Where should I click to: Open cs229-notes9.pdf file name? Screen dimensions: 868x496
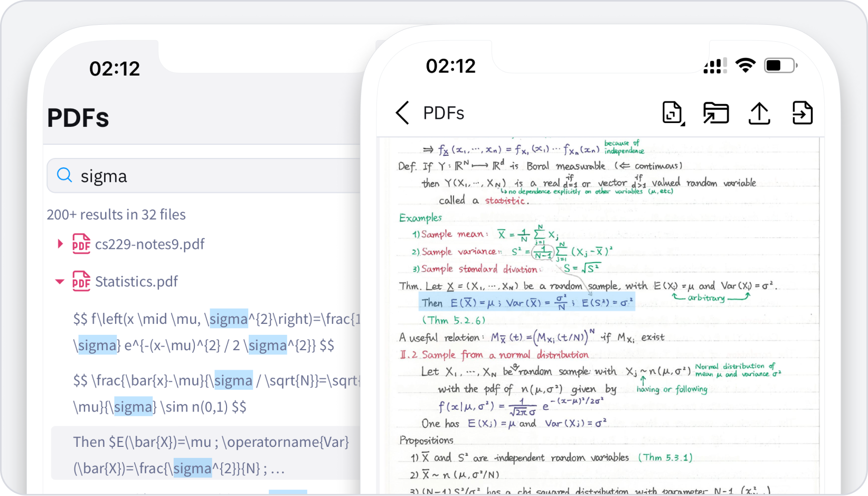click(x=150, y=244)
